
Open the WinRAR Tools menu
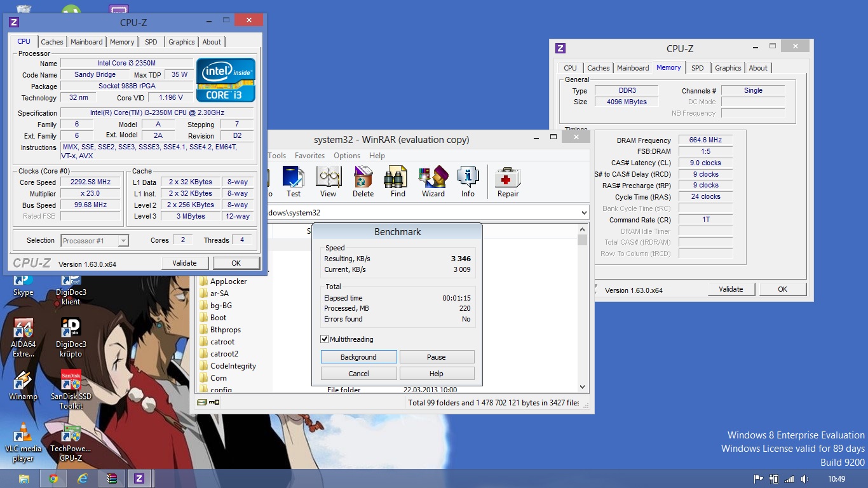pyautogui.click(x=277, y=156)
